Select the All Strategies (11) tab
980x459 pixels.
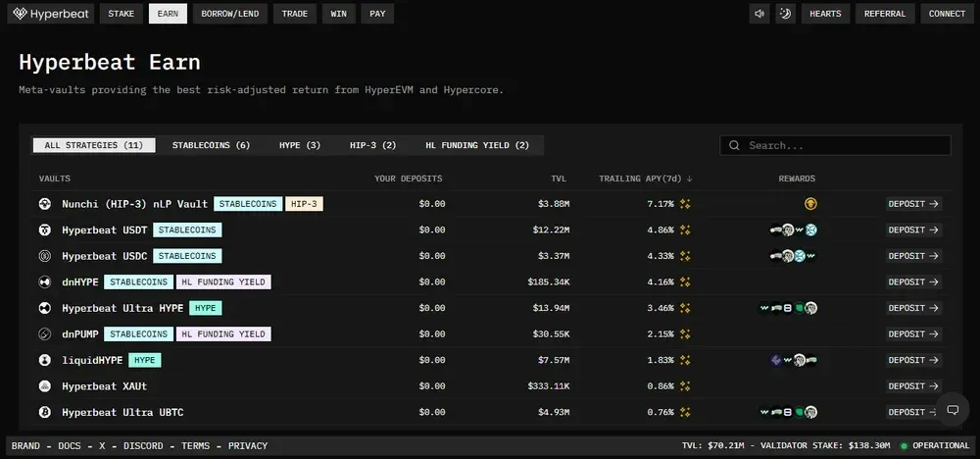click(94, 145)
